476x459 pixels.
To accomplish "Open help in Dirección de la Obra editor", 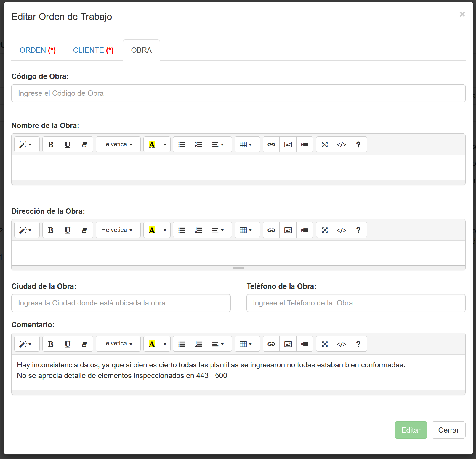I will [x=358, y=230].
